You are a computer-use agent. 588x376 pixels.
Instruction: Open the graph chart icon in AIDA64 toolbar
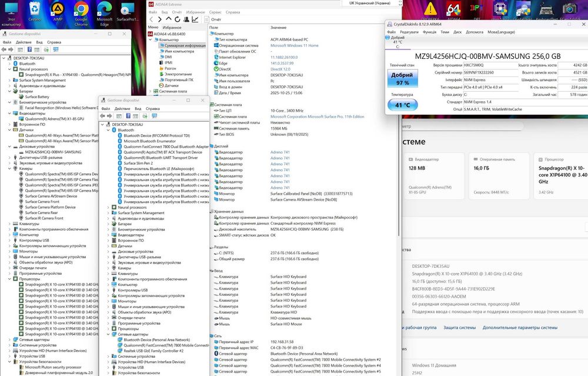195,19
